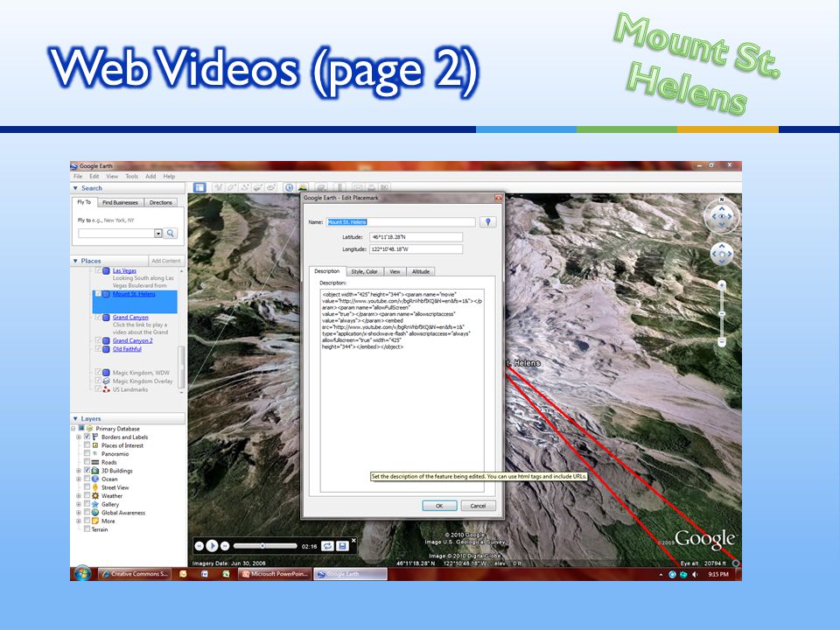Switch to Microsoft PowerPoint taskbar button

275,574
